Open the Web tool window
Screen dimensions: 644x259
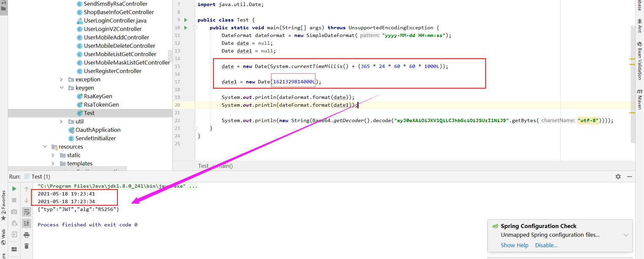[3, 237]
